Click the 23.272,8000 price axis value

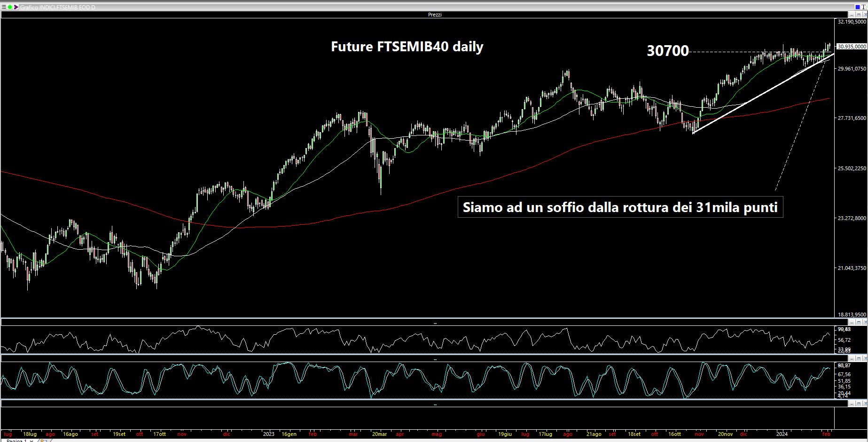pyautogui.click(x=852, y=218)
